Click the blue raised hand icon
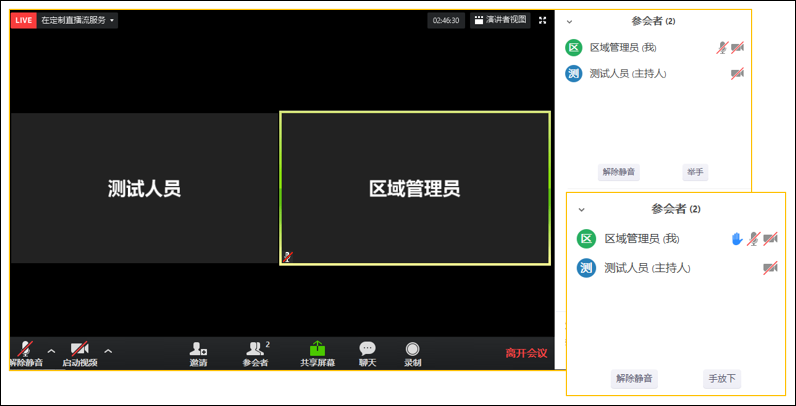The image size is (796, 406). pos(737,239)
